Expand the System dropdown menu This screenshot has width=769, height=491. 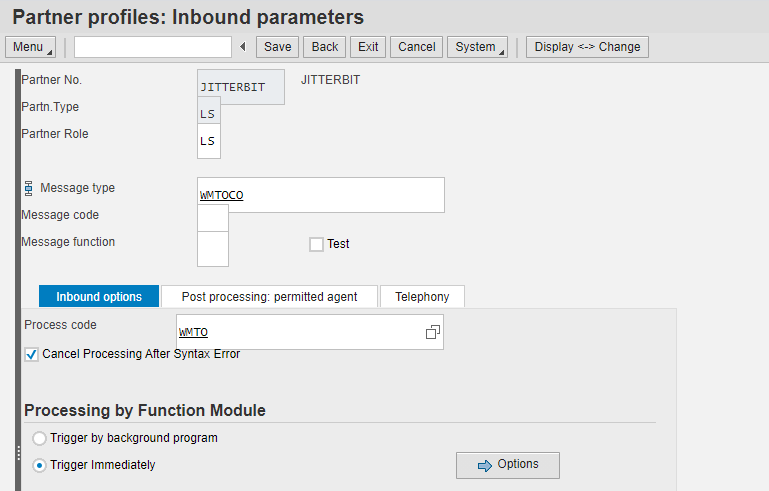click(x=476, y=47)
